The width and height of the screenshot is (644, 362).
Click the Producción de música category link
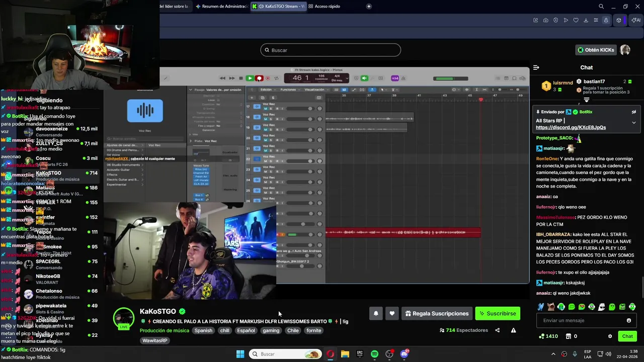pyautogui.click(x=165, y=330)
